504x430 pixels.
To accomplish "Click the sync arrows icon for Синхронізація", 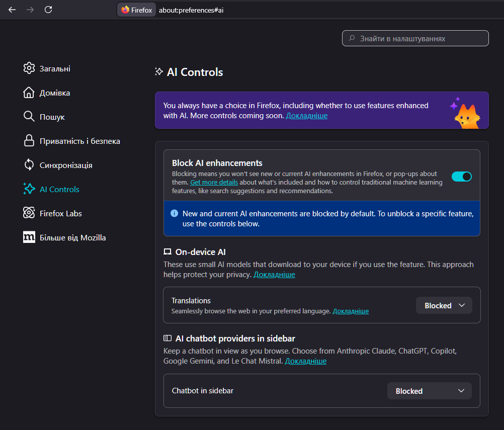I will click(29, 165).
